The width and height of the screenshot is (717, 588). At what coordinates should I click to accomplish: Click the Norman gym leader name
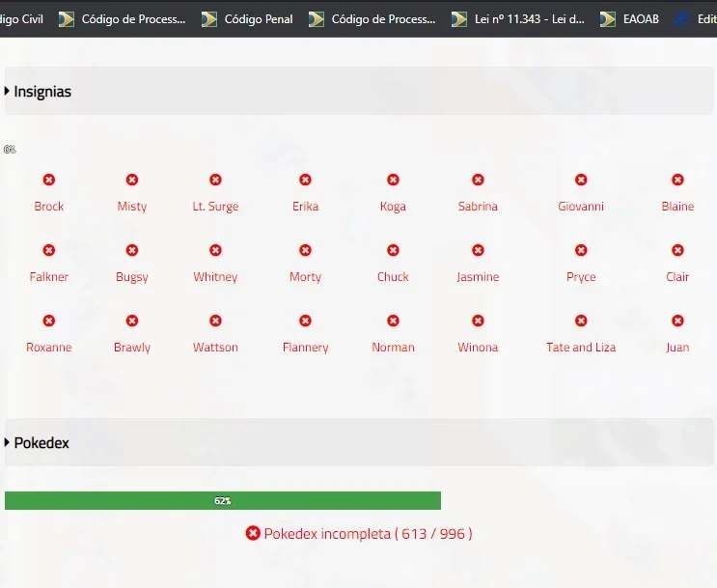point(393,348)
